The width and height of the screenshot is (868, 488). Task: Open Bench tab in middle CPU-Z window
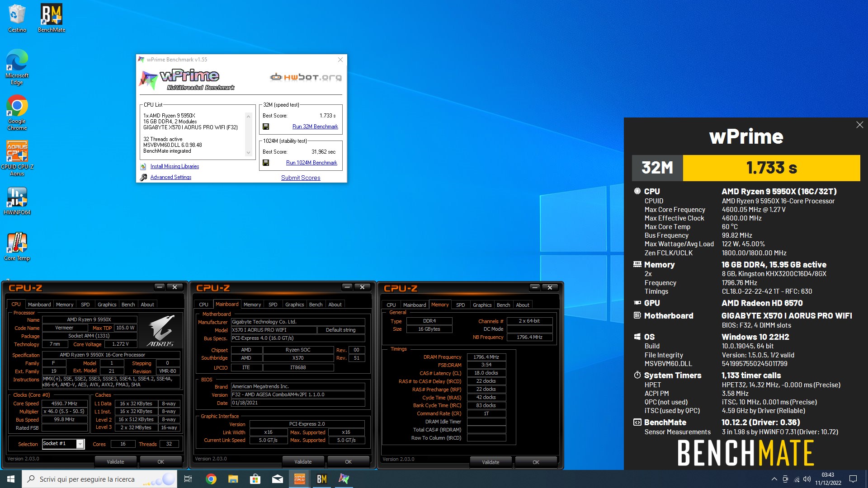[316, 305]
